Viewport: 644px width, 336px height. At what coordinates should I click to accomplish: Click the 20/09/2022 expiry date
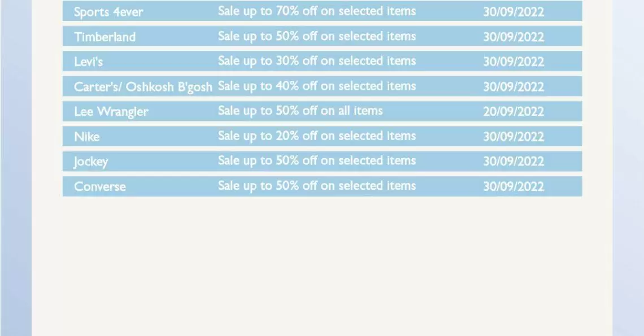click(514, 111)
